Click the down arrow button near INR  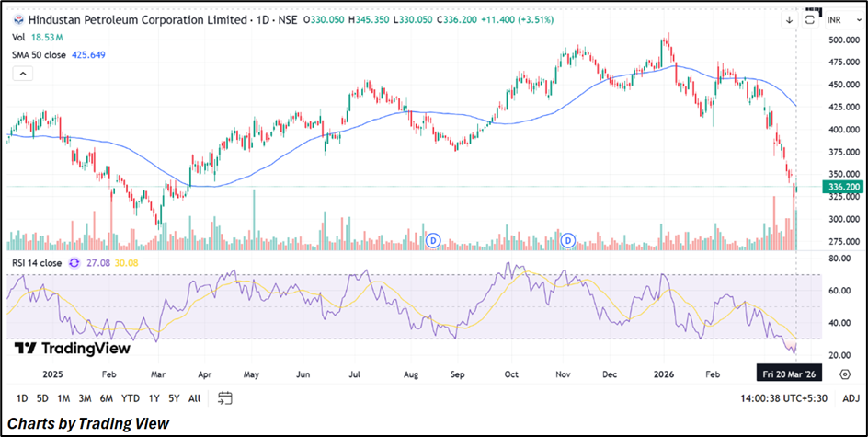[789, 20]
